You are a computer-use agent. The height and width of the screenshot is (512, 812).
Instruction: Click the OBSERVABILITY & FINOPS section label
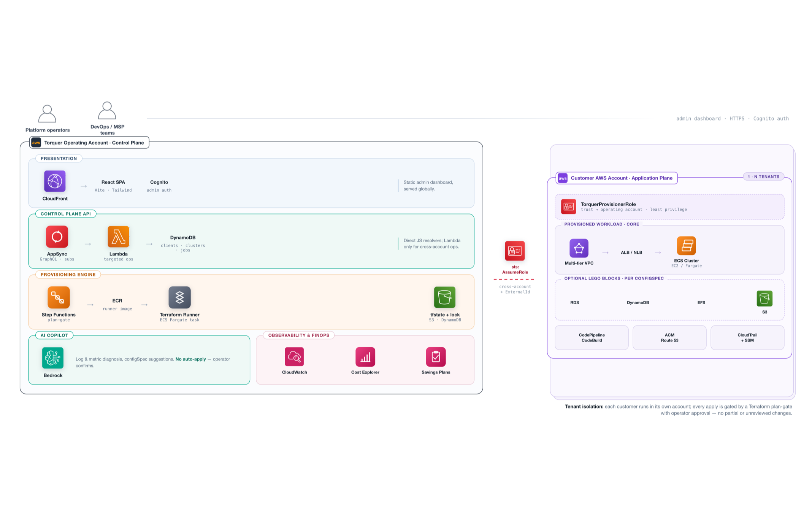299,335
